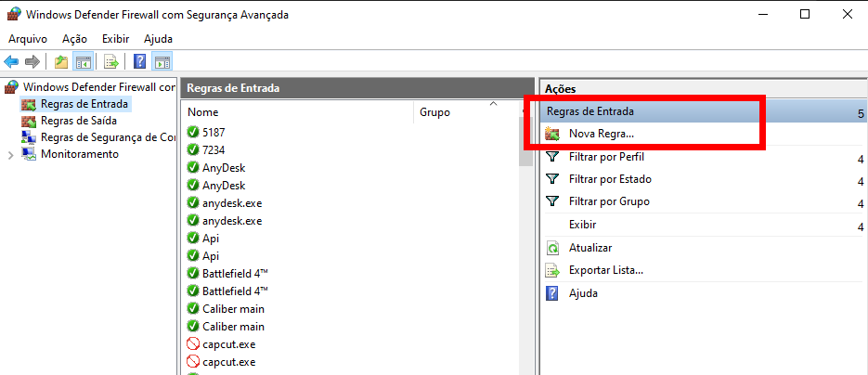Click Ajuda in the Ações pane
Screen dimensions: 868x375
coord(583,293)
